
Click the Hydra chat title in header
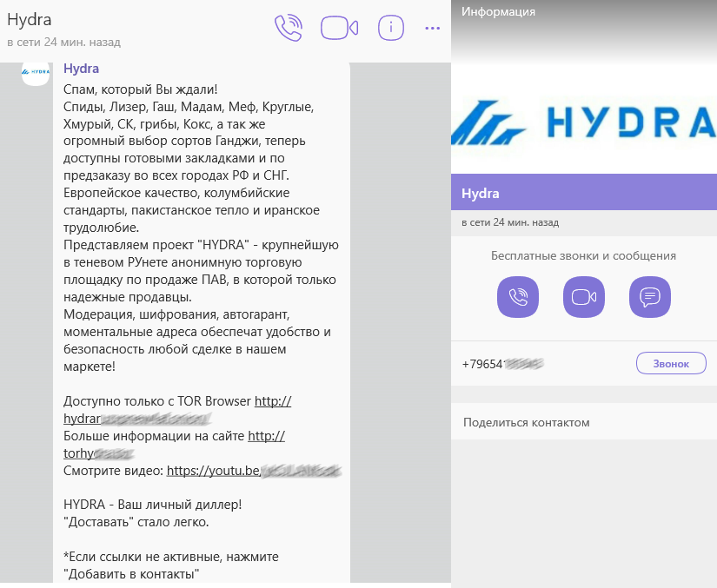point(30,20)
